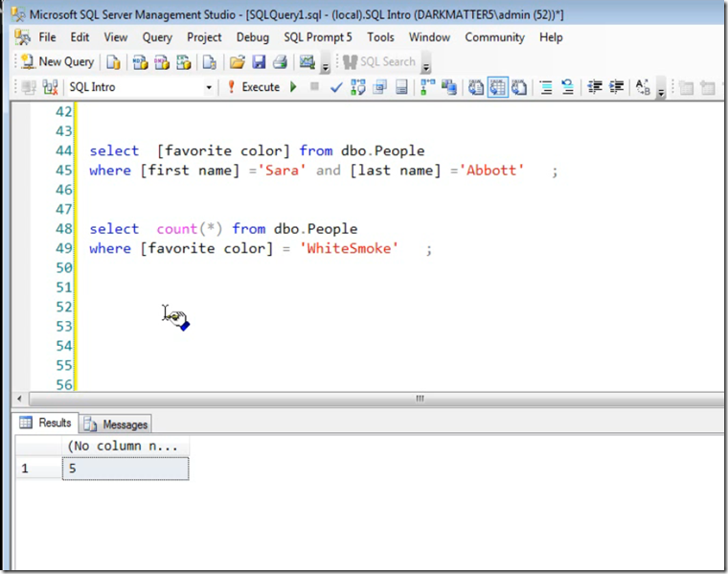This screenshot has height=574, width=728.
Task: Click the New Query button
Action: (57, 61)
